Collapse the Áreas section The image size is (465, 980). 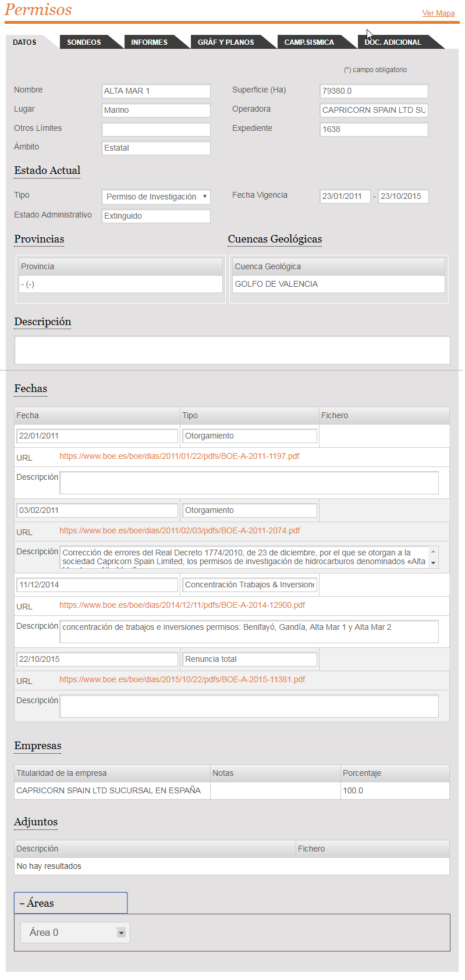70,903
